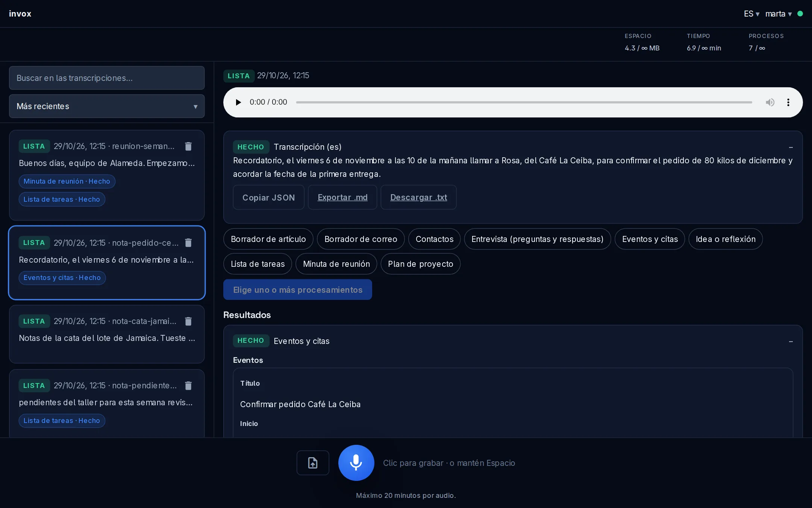The width and height of the screenshot is (812, 508).
Task: Delete the reunion-seman transcription with trash icon
Action: [188, 146]
